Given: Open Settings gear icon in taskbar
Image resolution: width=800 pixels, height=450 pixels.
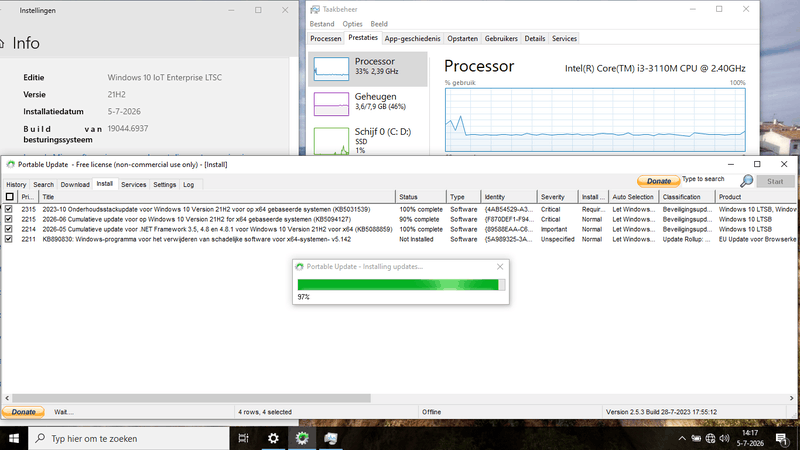Looking at the screenshot, I should pos(273,438).
